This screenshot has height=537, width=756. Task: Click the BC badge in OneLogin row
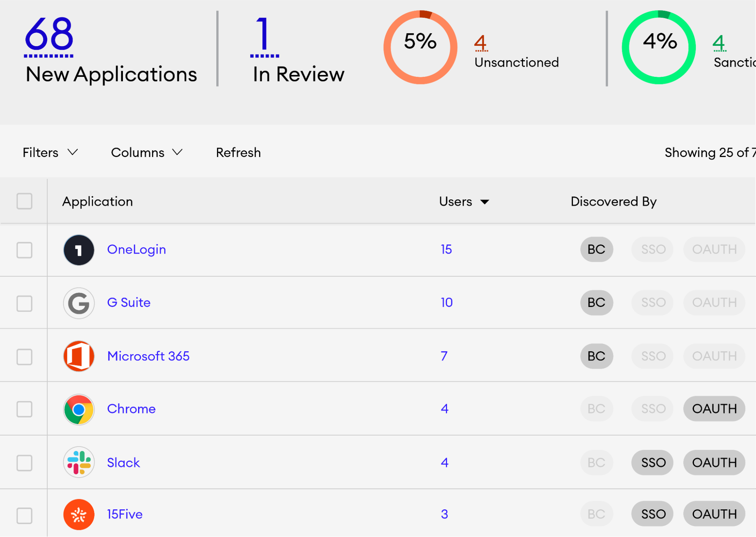point(596,249)
